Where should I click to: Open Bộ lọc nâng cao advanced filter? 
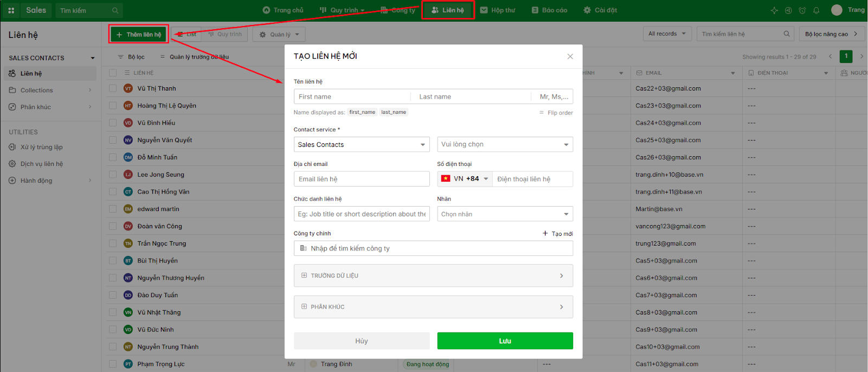832,34
